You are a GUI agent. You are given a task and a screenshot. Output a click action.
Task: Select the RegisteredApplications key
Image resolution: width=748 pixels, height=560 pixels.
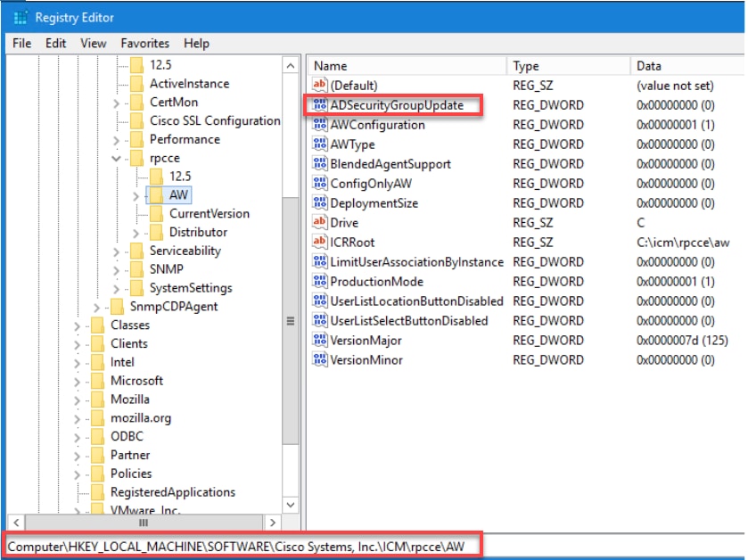coord(173,492)
